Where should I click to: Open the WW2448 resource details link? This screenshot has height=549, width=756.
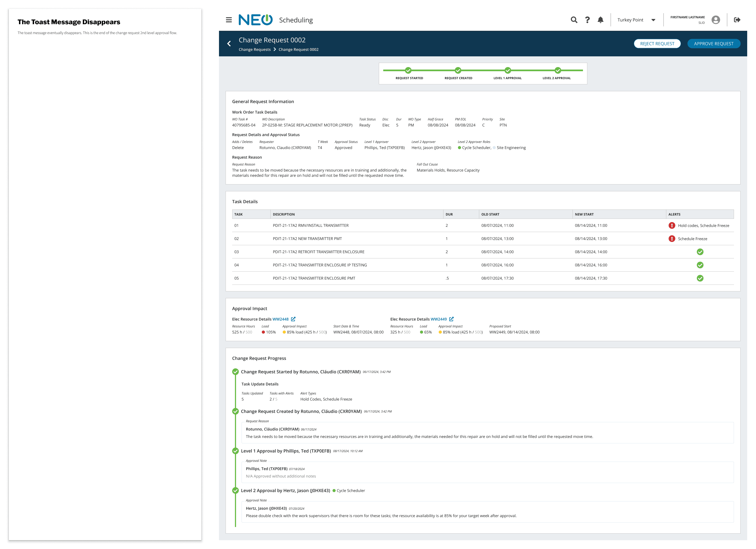click(x=280, y=319)
